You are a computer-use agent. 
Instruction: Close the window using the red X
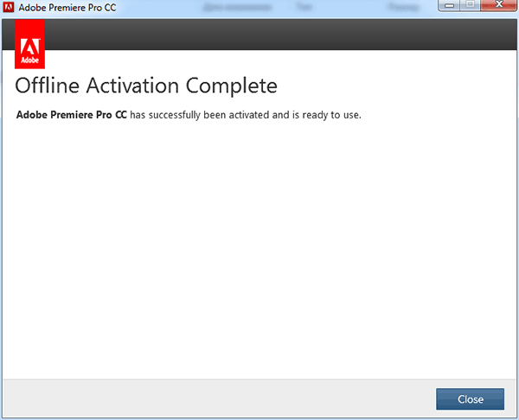pyautogui.click(x=498, y=5)
